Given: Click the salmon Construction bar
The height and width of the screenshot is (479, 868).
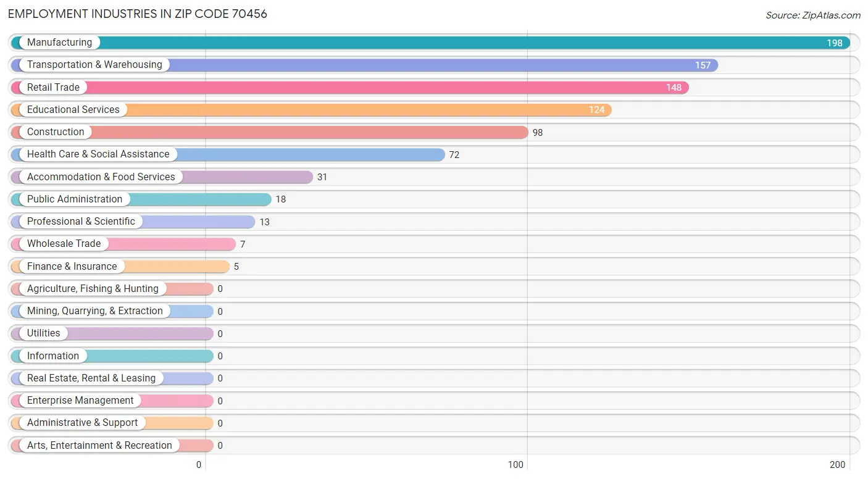Looking at the screenshot, I should (269, 132).
